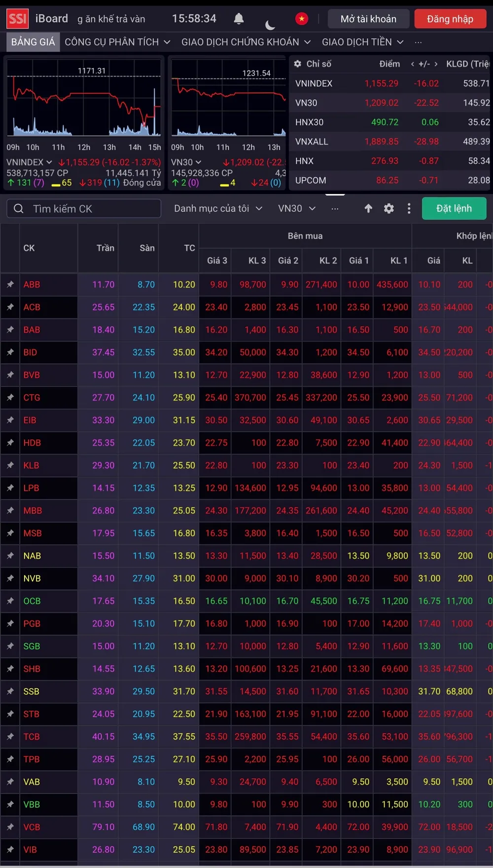Click the up arrow sort icon

[368, 208]
